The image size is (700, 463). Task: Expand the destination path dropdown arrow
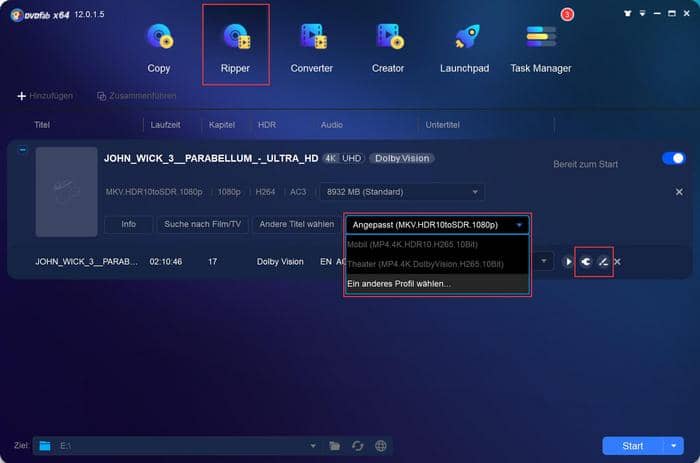pos(313,446)
